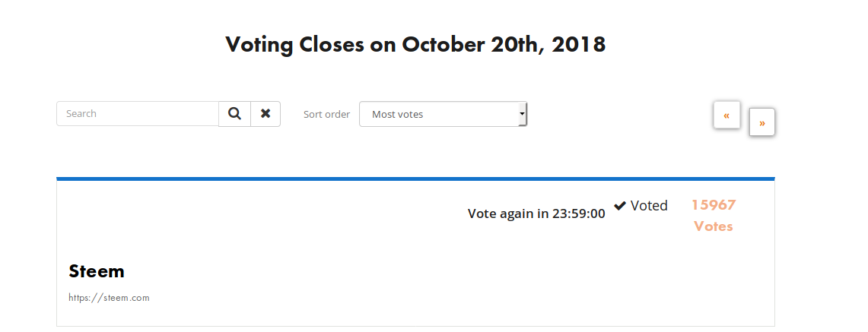Click the orange Votes label
The width and height of the screenshot is (868, 332).
tap(714, 226)
